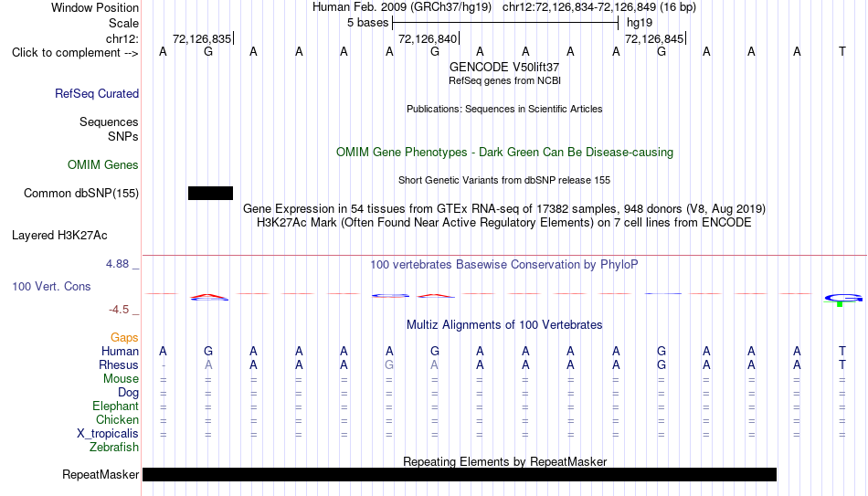Click 'Click to complement -->' label
The height and width of the screenshot is (496, 868).
(x=75, y=53)
